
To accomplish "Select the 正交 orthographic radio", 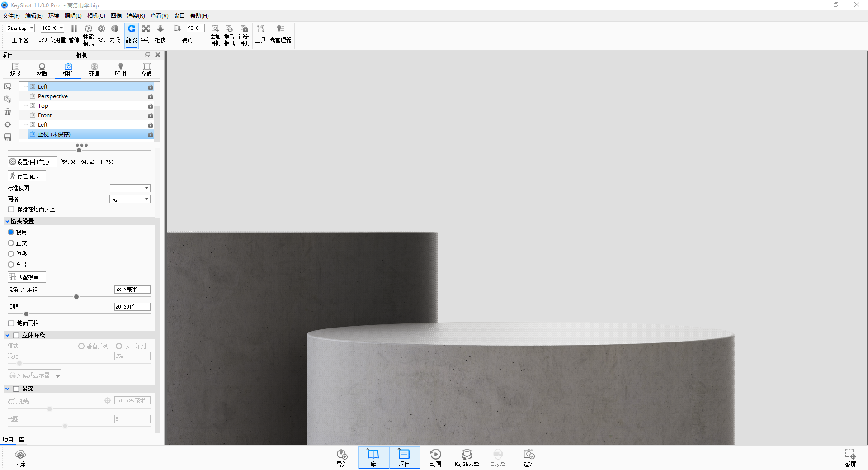I will (x=11, y=243).
